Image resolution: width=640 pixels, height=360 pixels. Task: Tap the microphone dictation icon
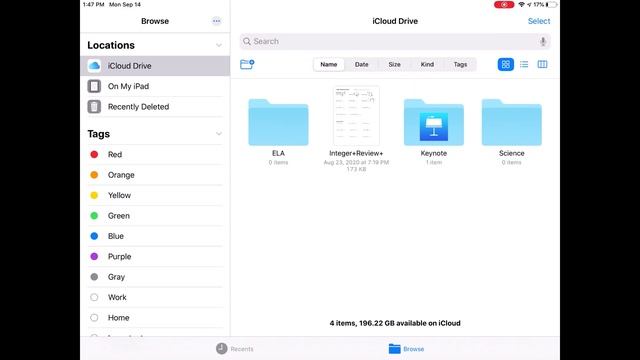point(543,41)
